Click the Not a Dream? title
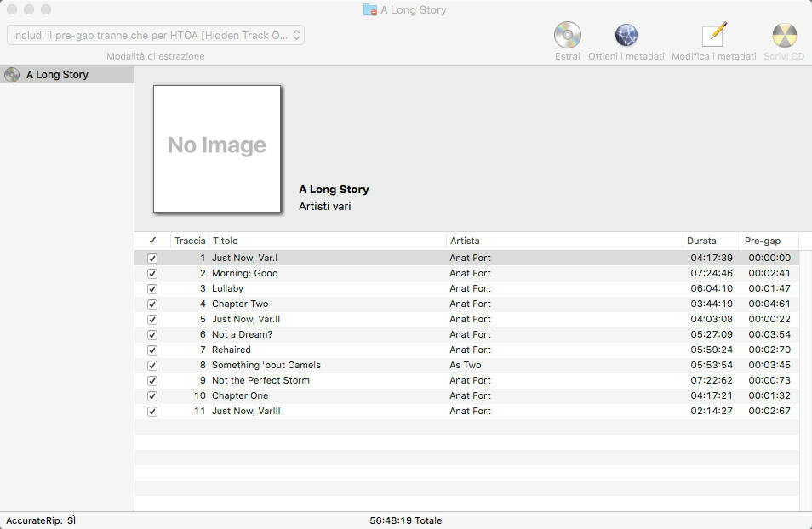812x529 pixels. (x=242, y=334)
